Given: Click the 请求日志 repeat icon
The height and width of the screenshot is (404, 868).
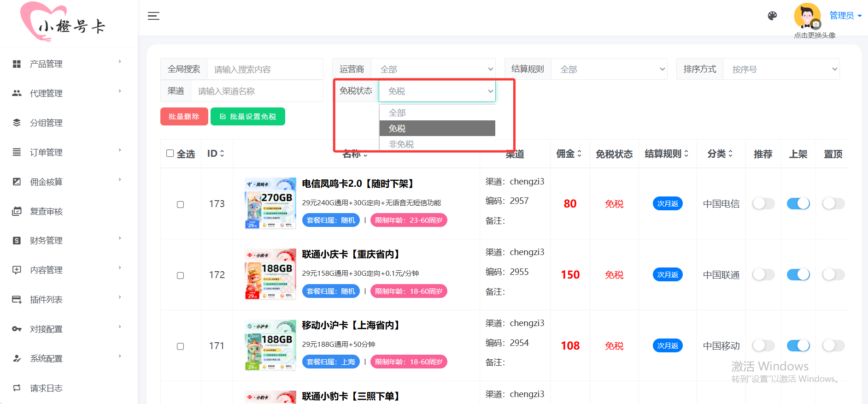Looking at the screenshot, I should pos(17,388).
